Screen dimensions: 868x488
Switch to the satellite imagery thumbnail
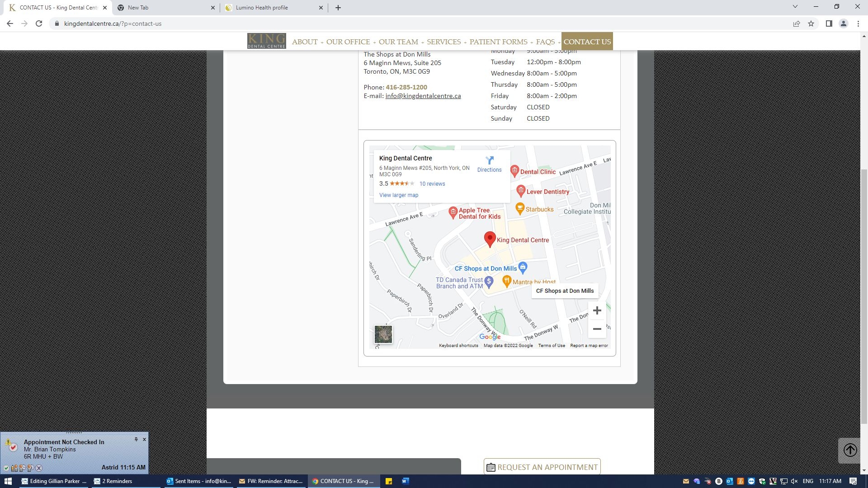(383, 334)
